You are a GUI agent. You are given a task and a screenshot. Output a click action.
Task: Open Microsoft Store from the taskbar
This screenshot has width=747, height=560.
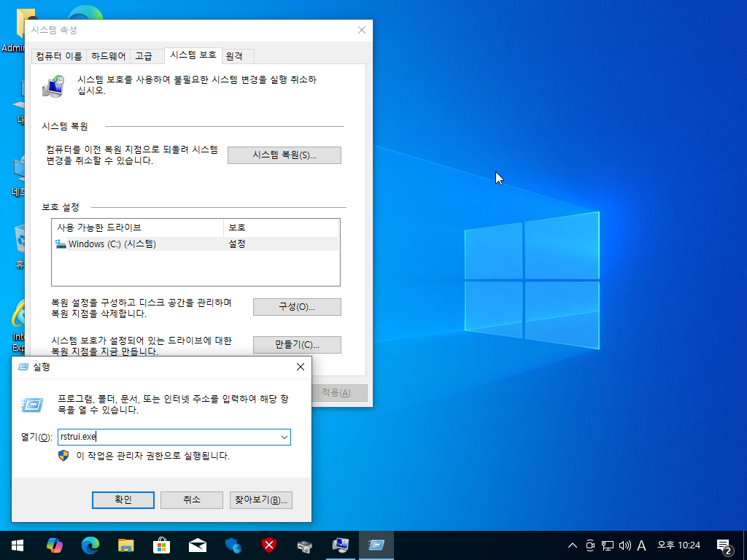click(x=161, y=545)
